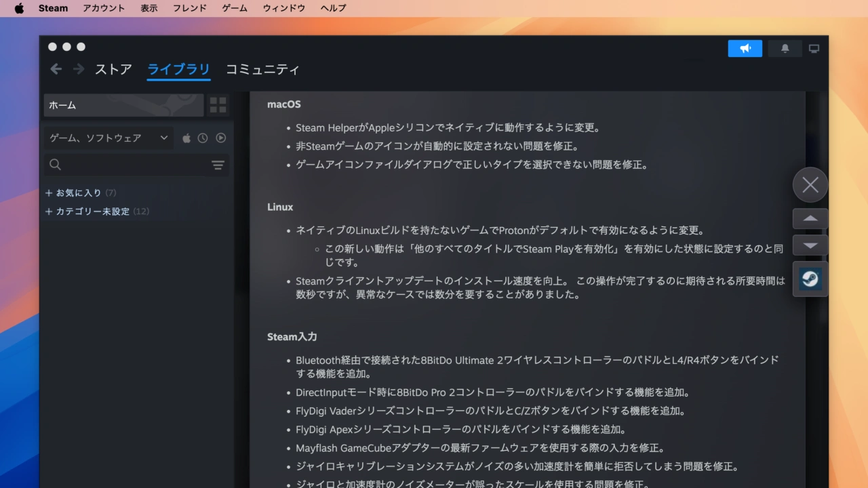Click the Big Picture monitor icon
868x488 pixels.
click(814, 49)
